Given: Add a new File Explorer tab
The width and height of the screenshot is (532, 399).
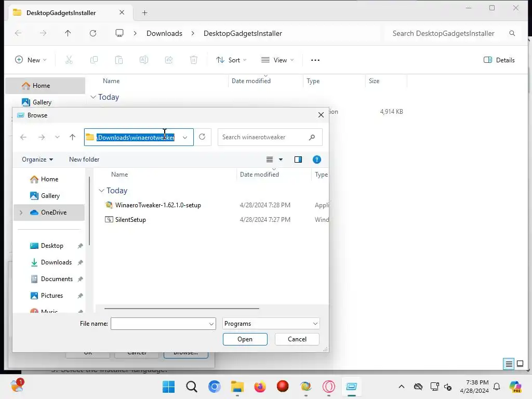Looking at the screenshot, I should [144, 13].
